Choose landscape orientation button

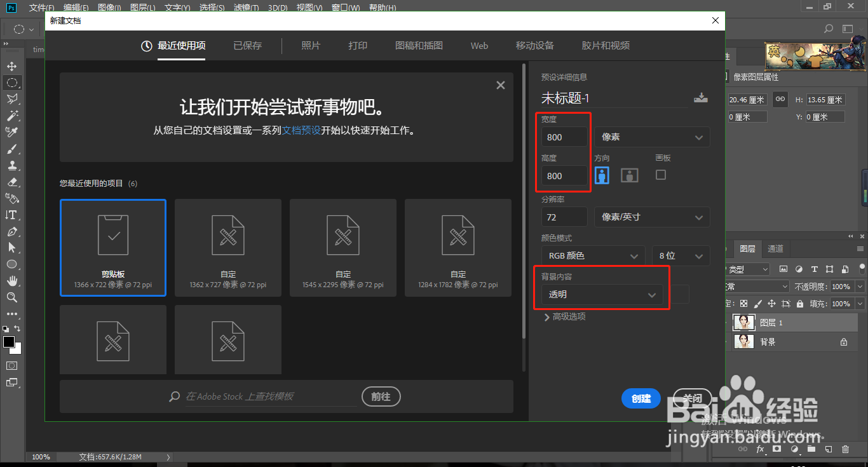tap(629, 175)
